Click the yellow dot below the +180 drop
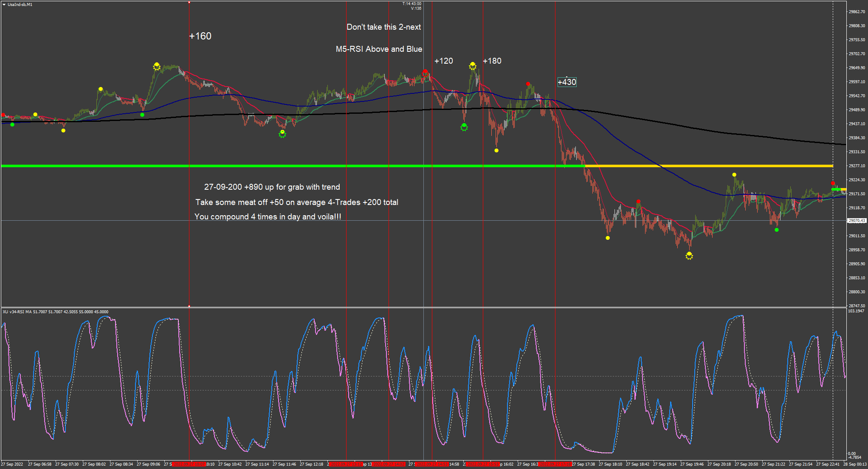The width and height of the screenshot is (868, 469). (x=496, y=150)
